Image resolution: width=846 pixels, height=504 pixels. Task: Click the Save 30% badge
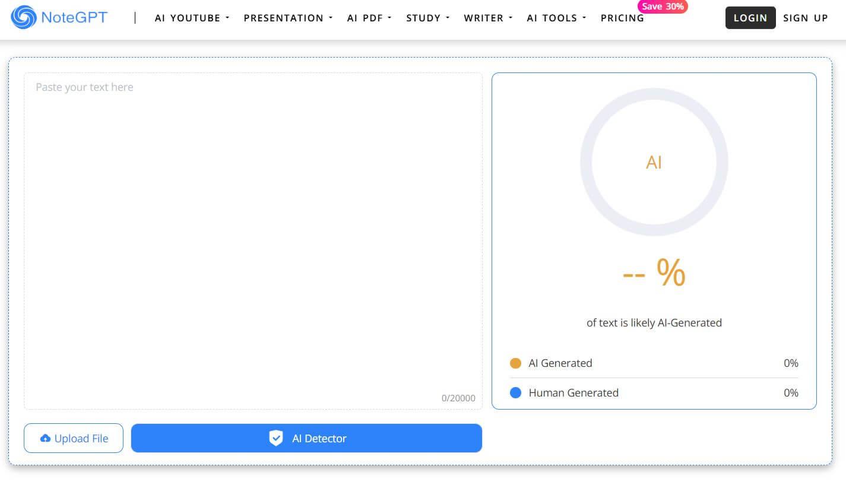pyautogui.click(x=663, y=7)
